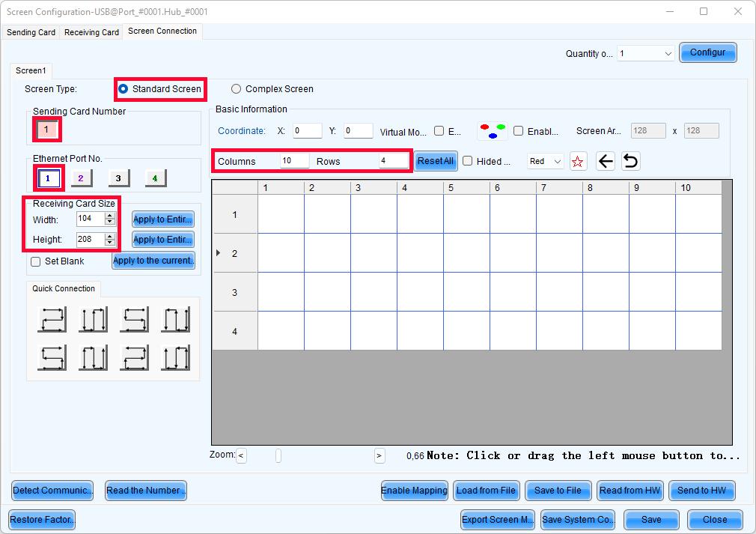
Task: Pick the vertical snake connection starting bottom-right
Action: tap(175, 357)
